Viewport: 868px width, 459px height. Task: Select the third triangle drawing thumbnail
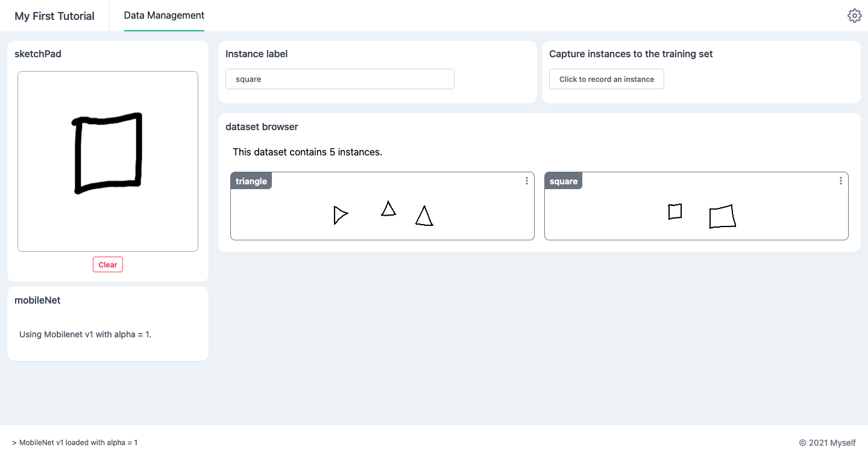coord(424,214)
